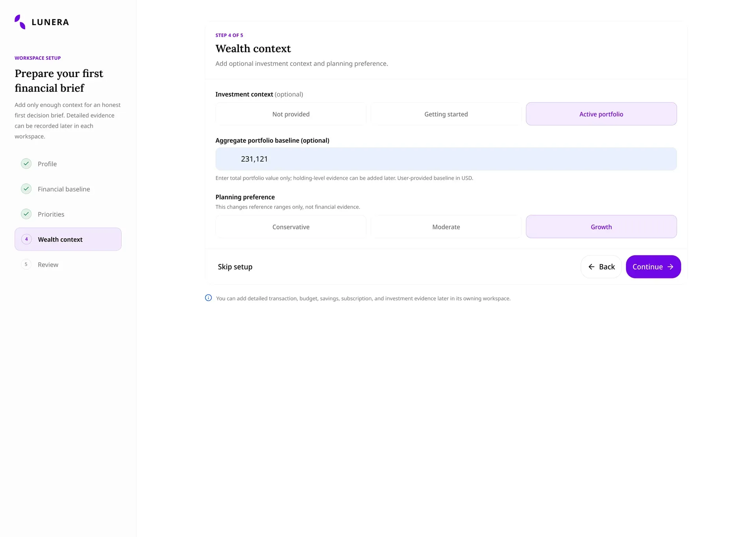
Task: Click the Prepare your first financial brief heading
Action: (x=59, y=81)
